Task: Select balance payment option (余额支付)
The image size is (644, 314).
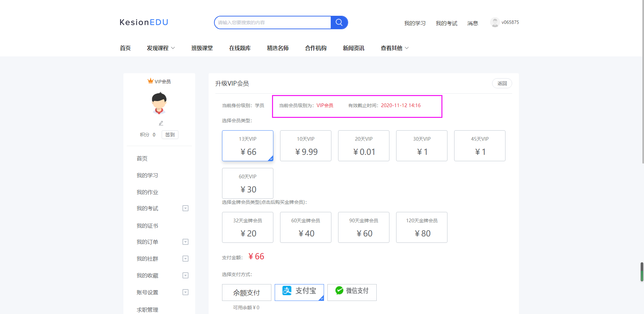Action: [x=247, y=293]
